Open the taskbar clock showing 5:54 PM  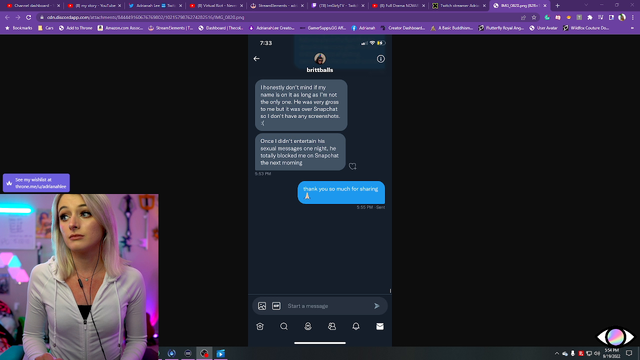pyautogui.click(x=611, y=353)
